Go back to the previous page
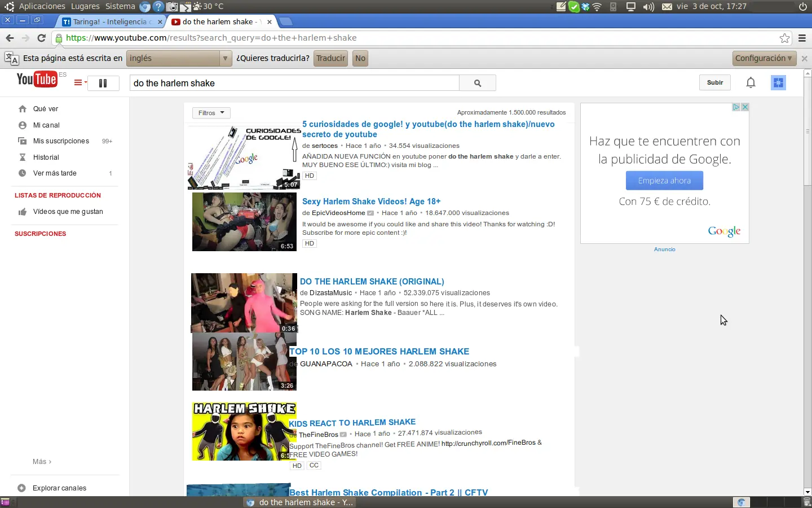 pos(10,38)
